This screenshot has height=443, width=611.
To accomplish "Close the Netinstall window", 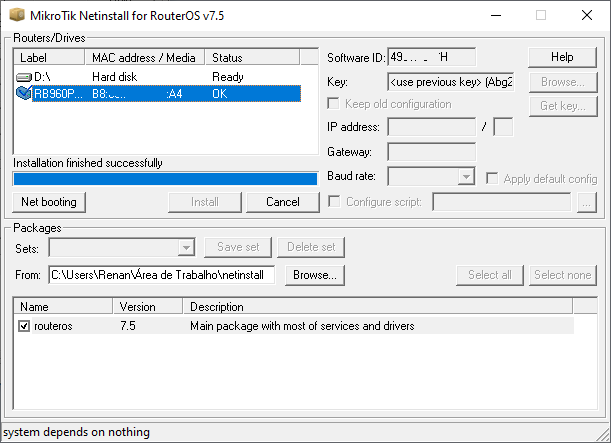I will 587,16.
